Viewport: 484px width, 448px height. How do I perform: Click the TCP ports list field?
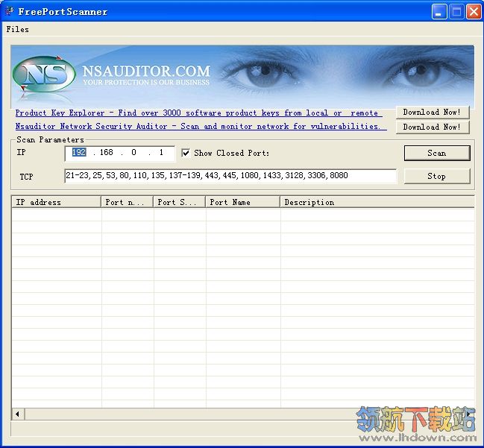[230, 176]
